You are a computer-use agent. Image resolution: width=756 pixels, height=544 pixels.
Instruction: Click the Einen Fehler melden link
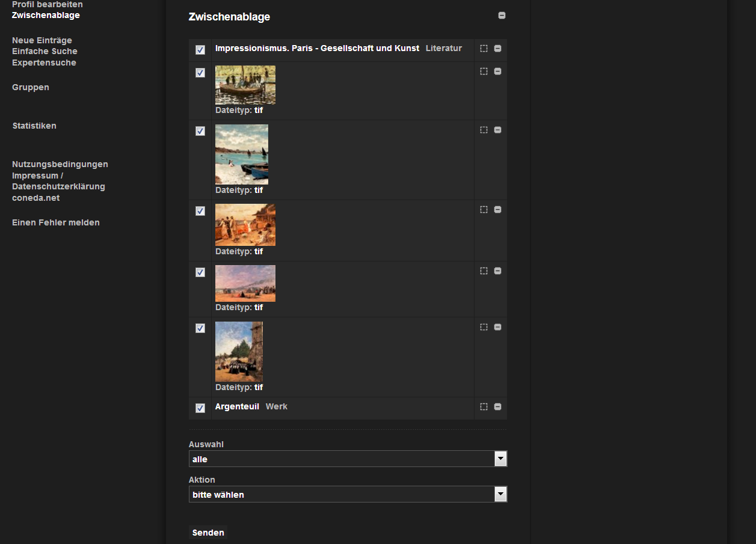coord(56,222)
